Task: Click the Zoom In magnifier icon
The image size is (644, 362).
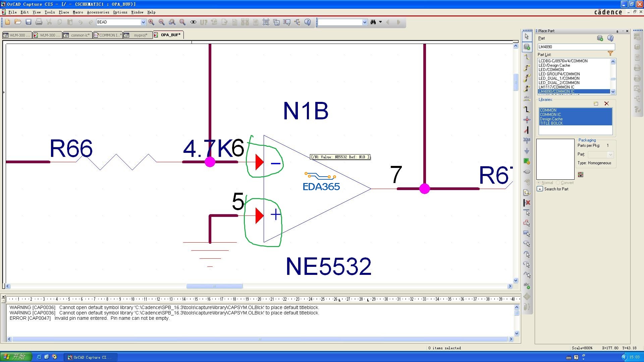Action: (x=152, y=22)
